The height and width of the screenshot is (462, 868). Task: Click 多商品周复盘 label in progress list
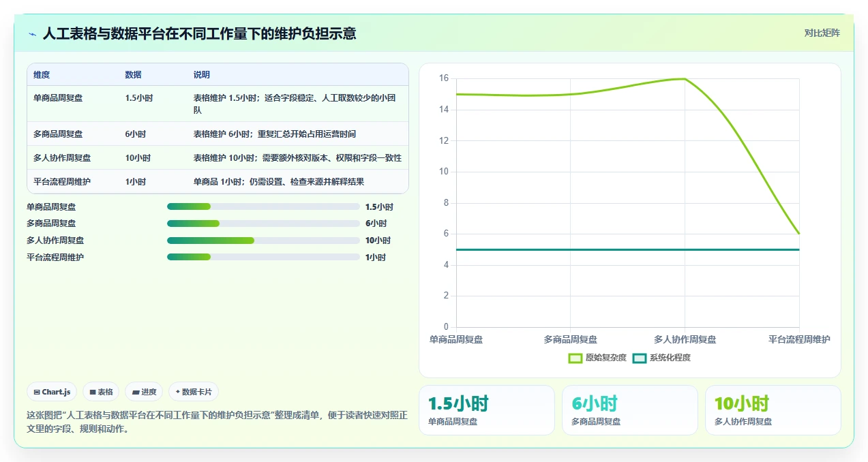tap(51, 224)
